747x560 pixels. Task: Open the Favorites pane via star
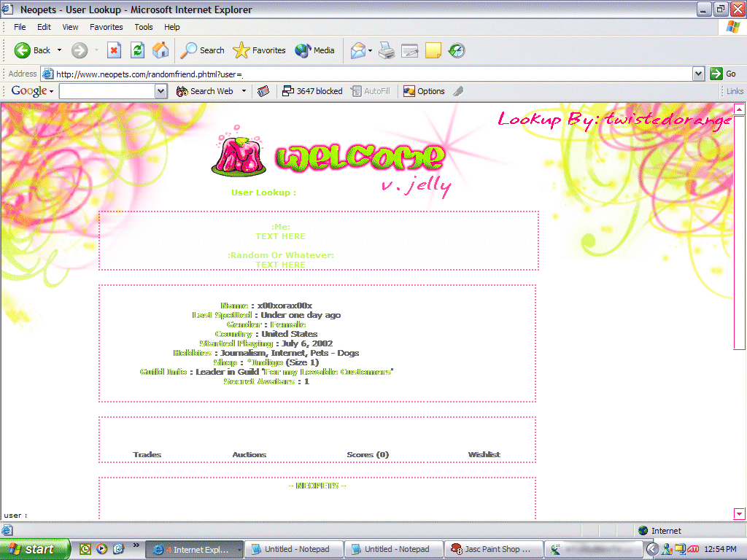point(259,50)
